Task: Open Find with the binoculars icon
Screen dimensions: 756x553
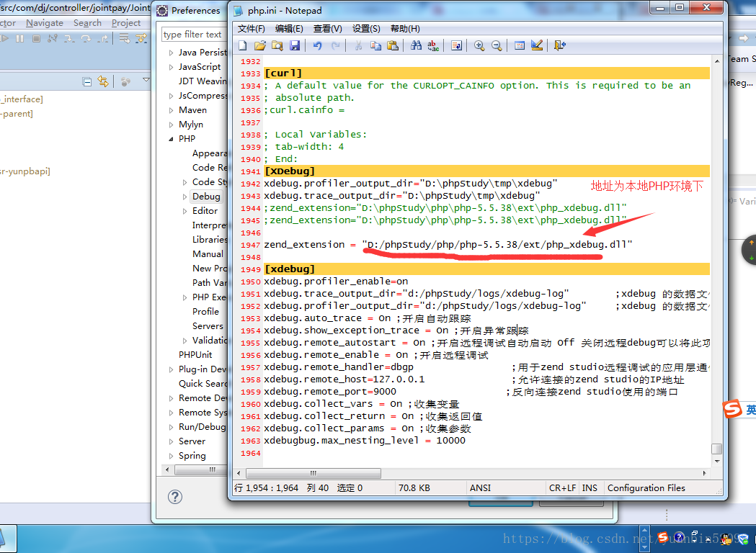Action: [x=416, y=45]
